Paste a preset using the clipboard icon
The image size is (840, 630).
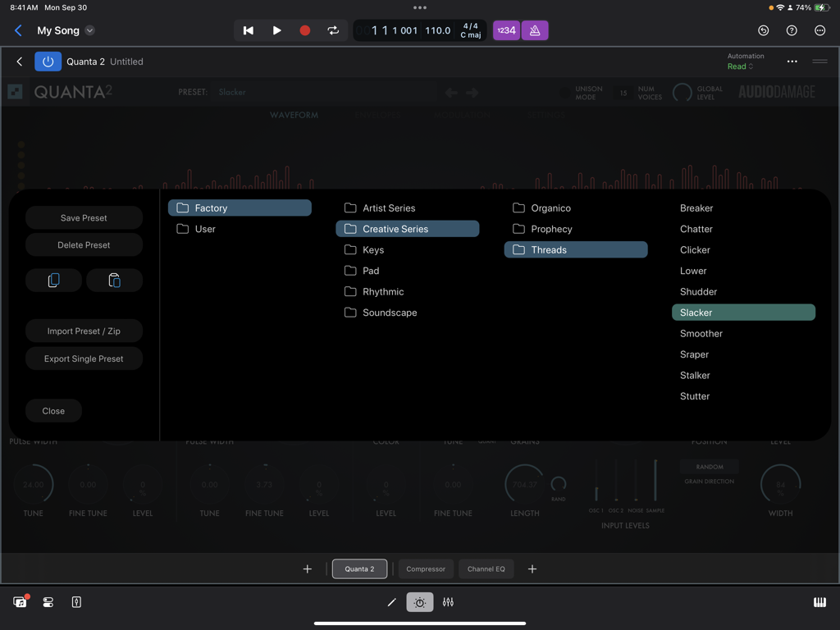115,280
